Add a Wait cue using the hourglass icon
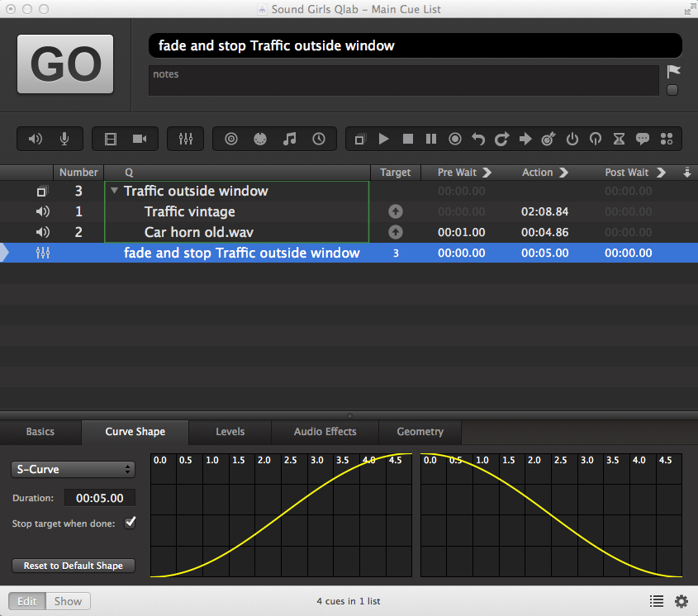 pyautogui.click(x=619, y=139)
